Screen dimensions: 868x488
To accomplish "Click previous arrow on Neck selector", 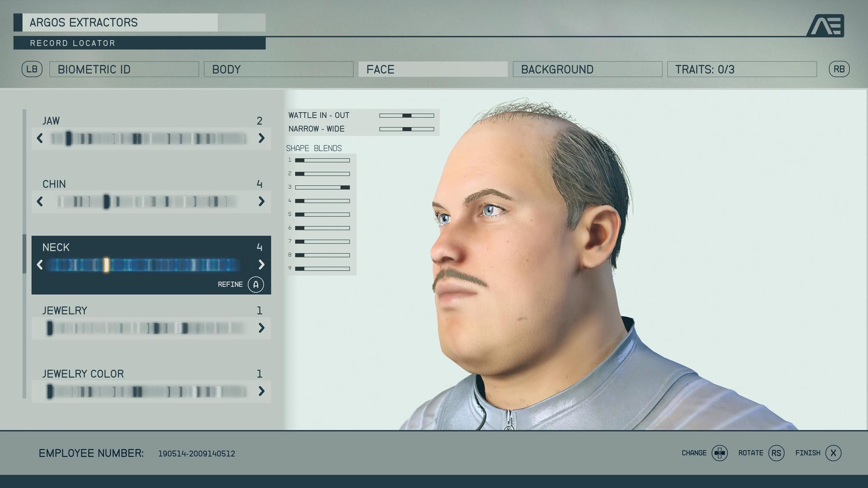I will coord(40,265).
